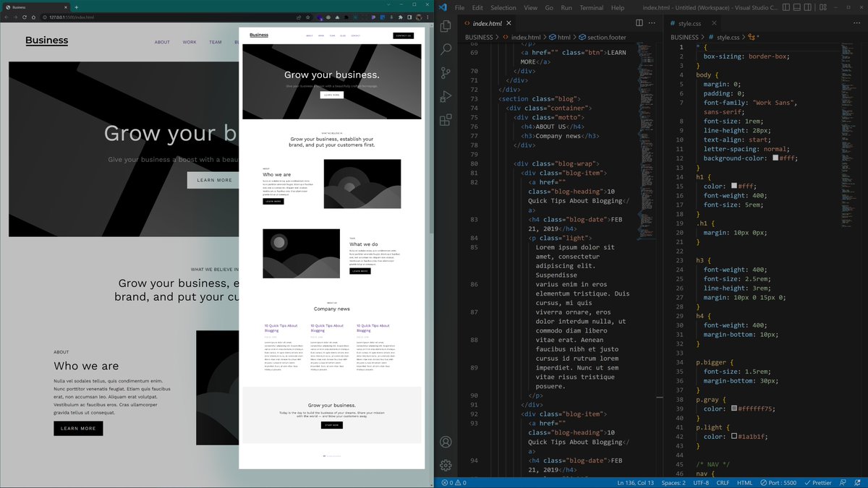Toggle the secondary side bar layout icon
The width and height of the screenshot is (868, 488).
point(807,7)
